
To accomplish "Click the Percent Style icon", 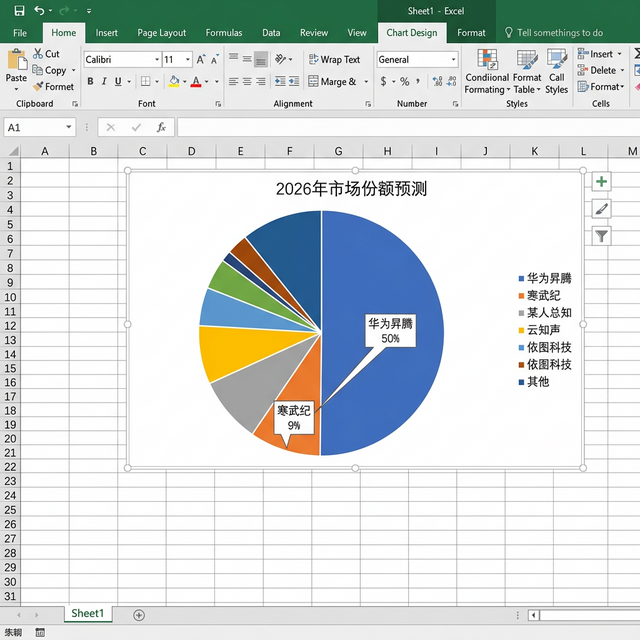I will [x=404, y=81].
